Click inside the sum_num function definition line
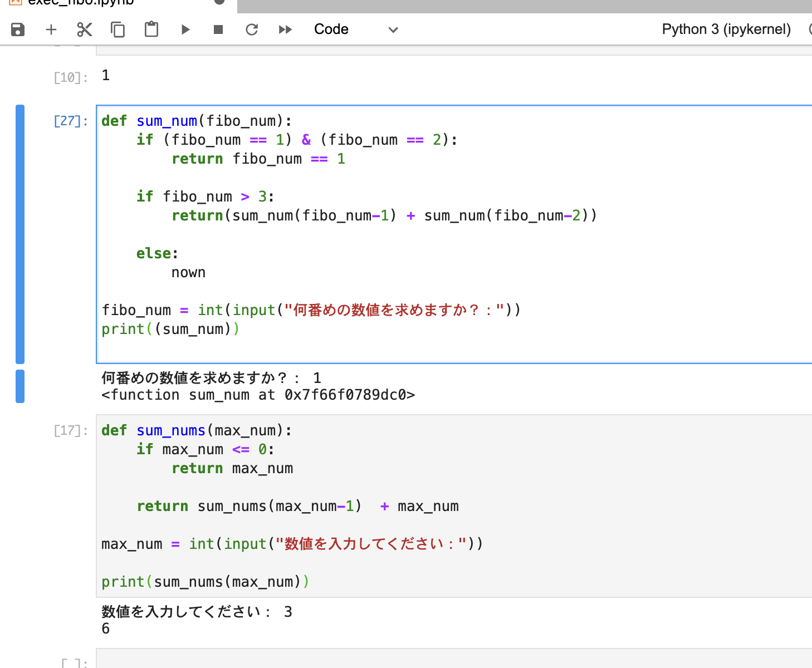Viewport: 812px width, 668px height. tap(197, 121)
